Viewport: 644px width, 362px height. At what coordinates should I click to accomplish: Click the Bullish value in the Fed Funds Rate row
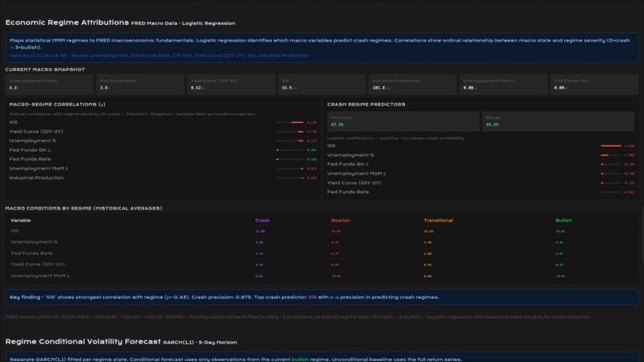point(559,254)
